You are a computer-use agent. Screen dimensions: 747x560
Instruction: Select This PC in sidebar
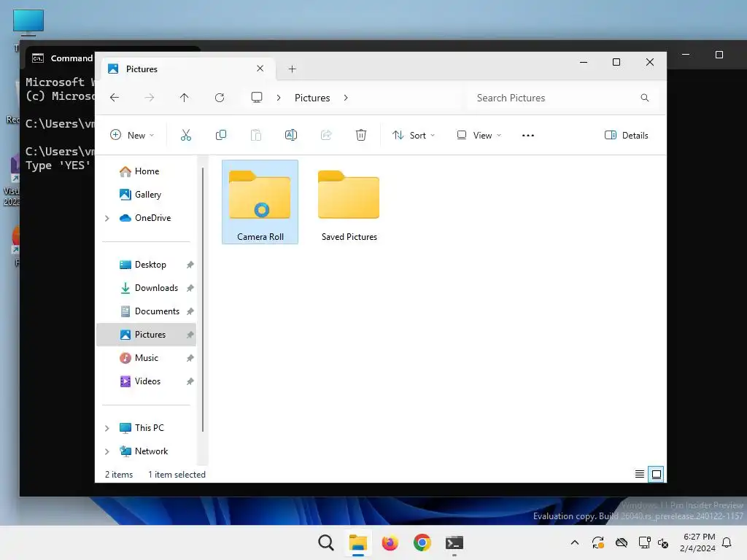149,428
